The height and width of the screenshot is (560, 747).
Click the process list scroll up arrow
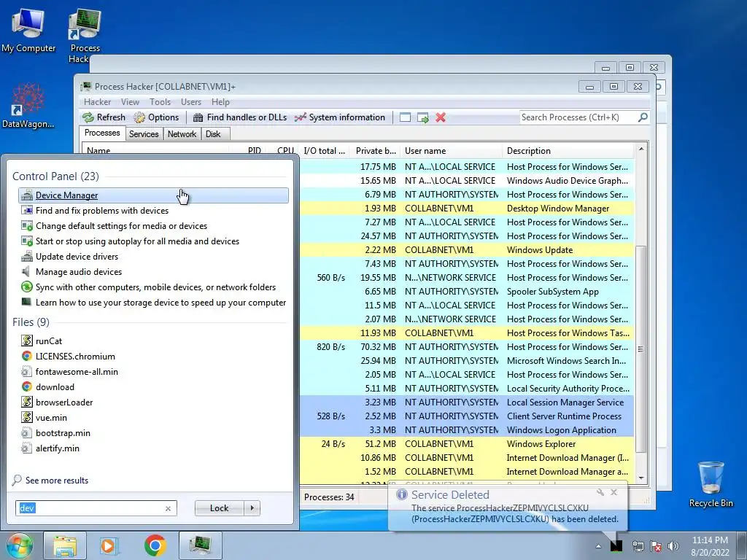pyautogui.click(x=641, y=149)
